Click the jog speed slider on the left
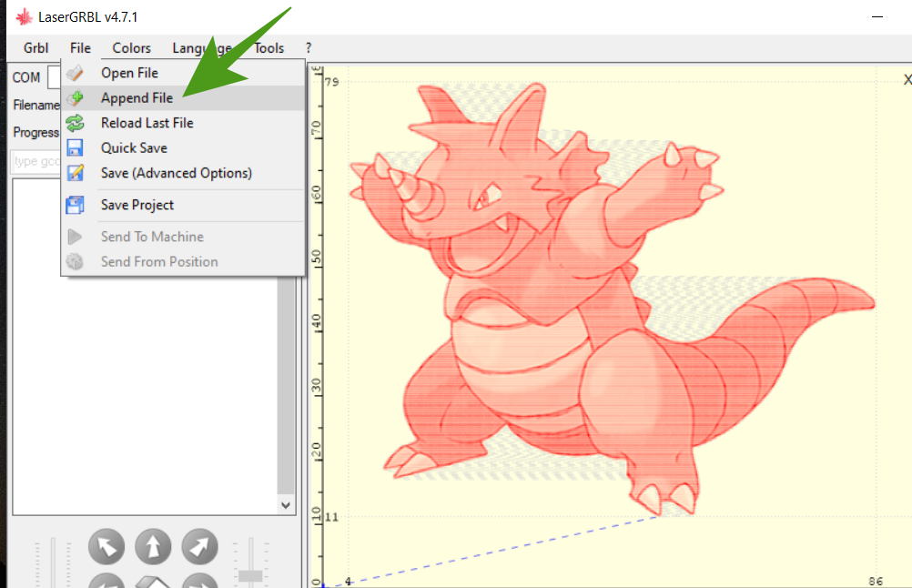 click(x=53, y=563)
